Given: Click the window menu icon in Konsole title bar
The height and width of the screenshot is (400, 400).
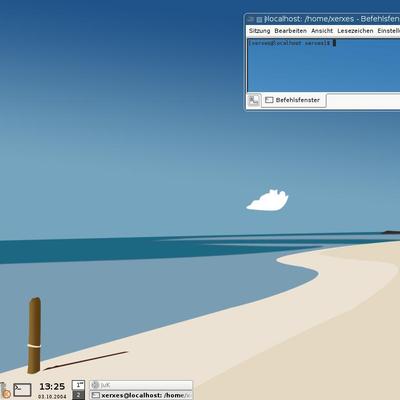Looking at the screenshot, I should pyautogui.click(x=251, y=19).
